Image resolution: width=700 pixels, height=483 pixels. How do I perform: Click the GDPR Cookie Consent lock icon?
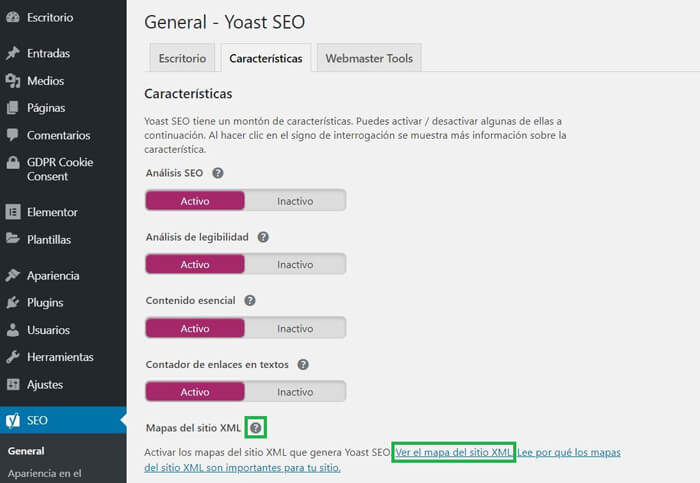click(x=13, y=162)
